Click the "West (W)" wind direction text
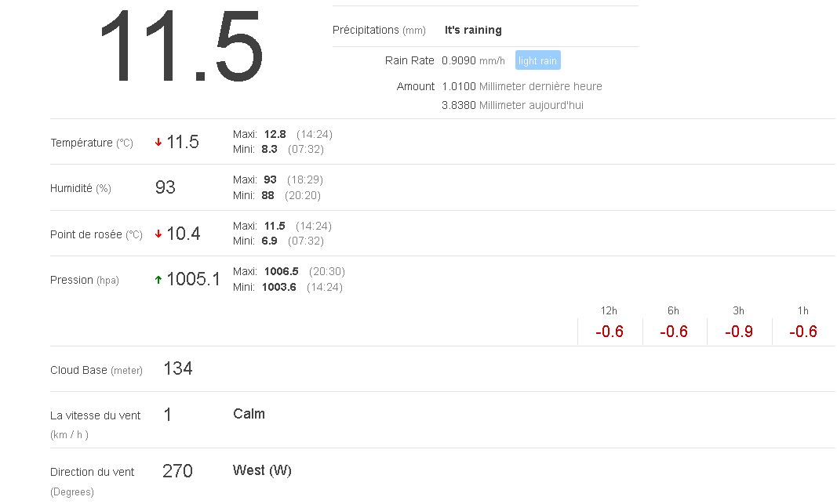 pos(262,470)
